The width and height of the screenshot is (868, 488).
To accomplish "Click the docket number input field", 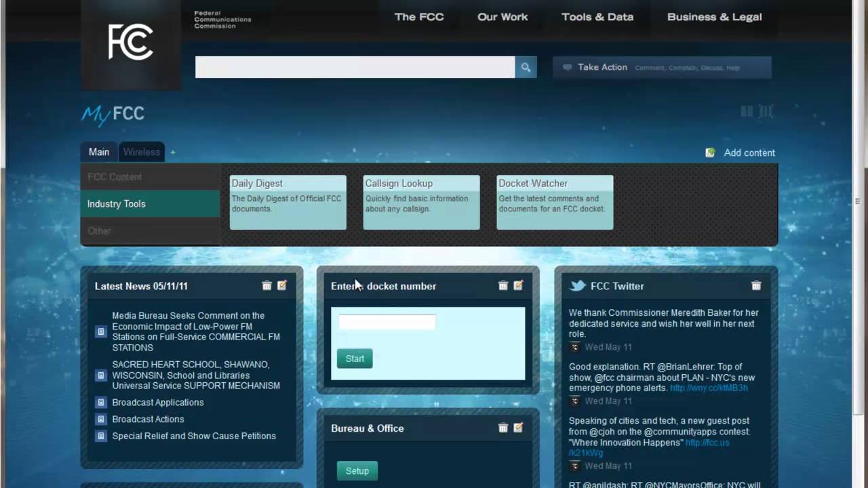I will click(x=387, y=323).
